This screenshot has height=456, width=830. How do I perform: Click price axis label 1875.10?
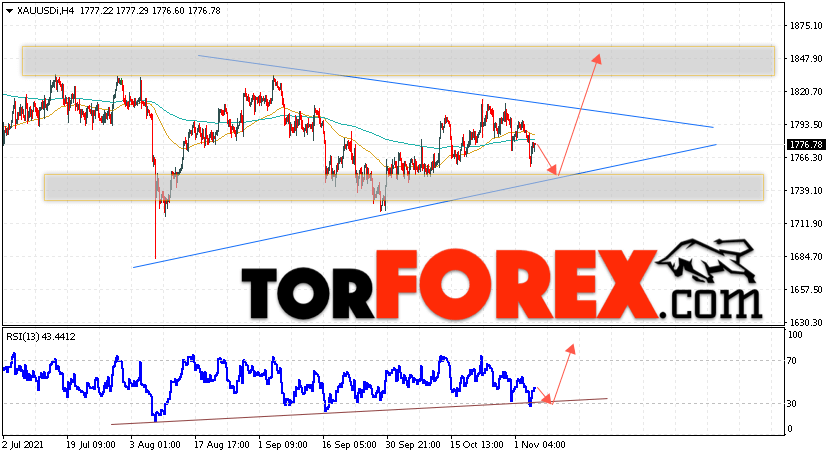point(806,25)
